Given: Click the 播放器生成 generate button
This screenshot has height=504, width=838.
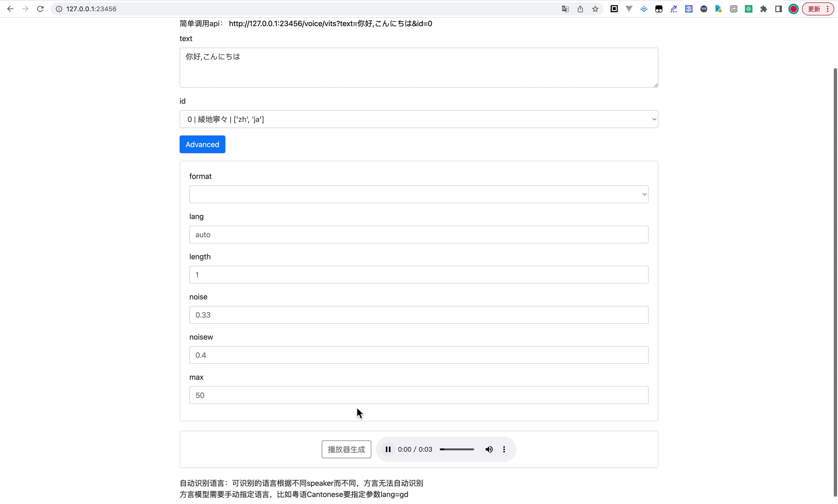Looking at the screenshot, I should coord(346,449).
